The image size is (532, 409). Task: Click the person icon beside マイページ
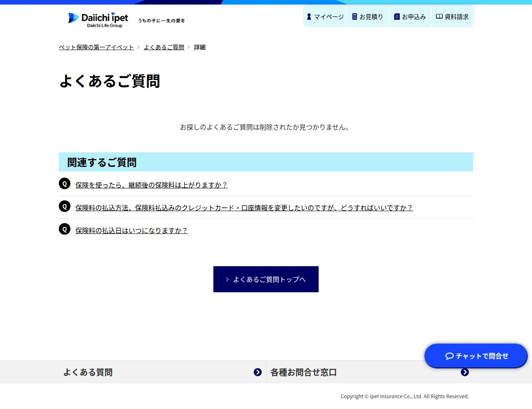(309, 17)
